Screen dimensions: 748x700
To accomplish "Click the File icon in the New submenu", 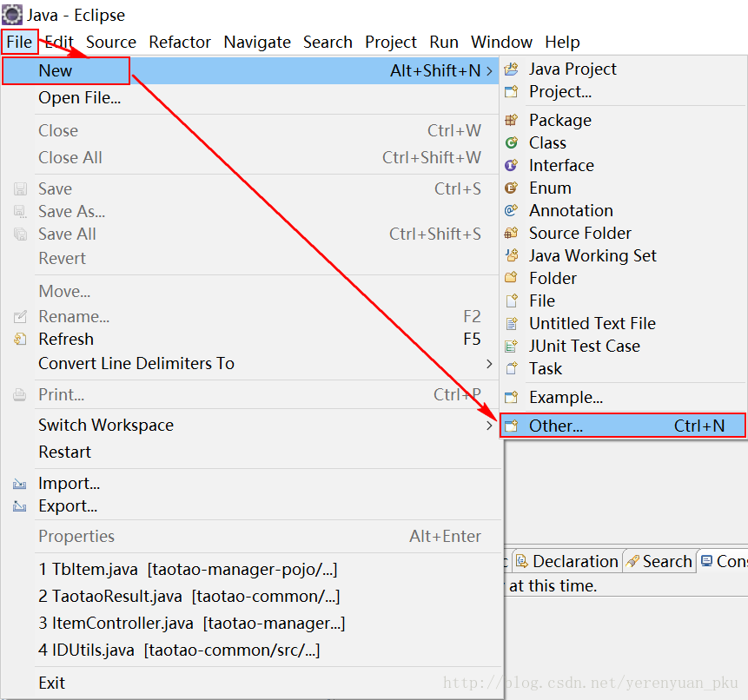I will tap(512, 300).
